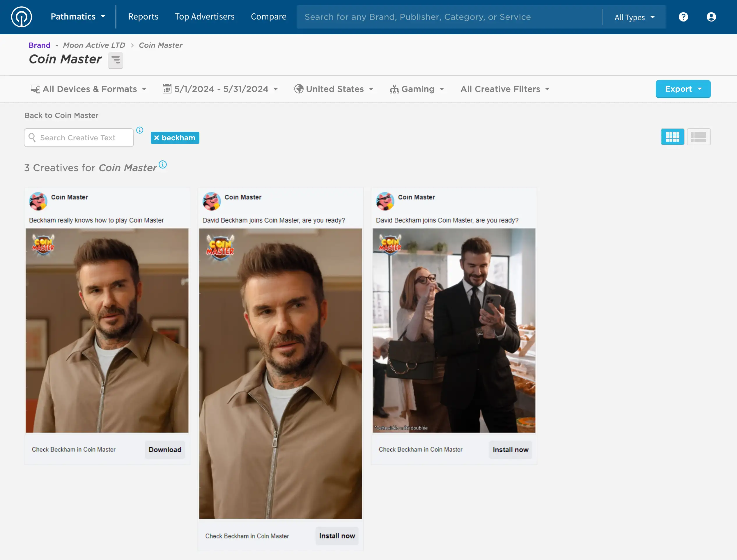Click Install now on third creative
Image resolution: width=737 pixels, height=560 pixels.
(x=510, y=450)
